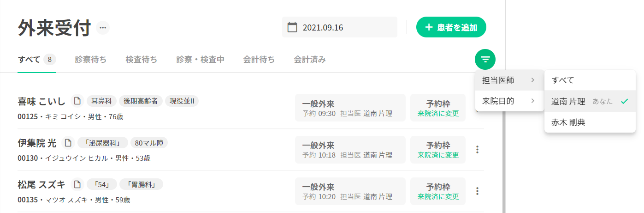644x213 pixels.
Task: Open the three-dot menu for 伊集院 光
Action: pyautogui.click(x=478, y=149)
